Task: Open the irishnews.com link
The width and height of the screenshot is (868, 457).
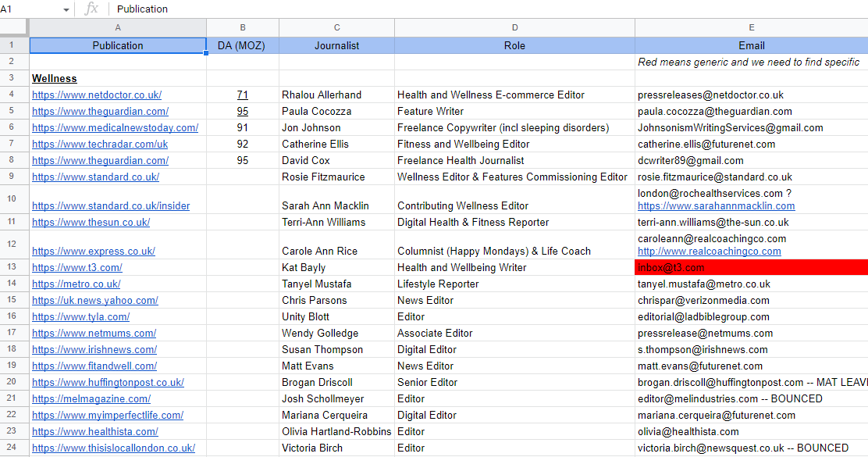Action: (x=94, y=349)
